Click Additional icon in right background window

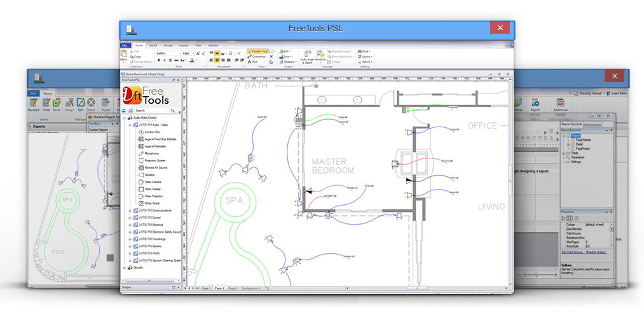click(x=561, y=104)
